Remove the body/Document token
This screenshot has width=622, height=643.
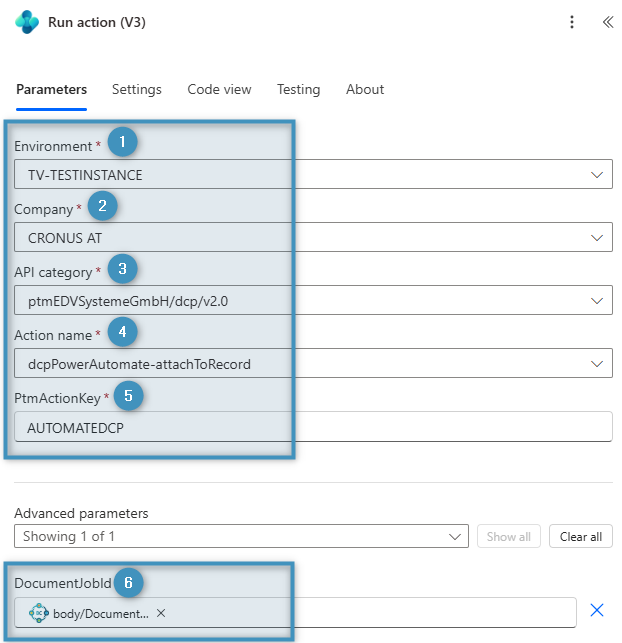tap(161, 613)
